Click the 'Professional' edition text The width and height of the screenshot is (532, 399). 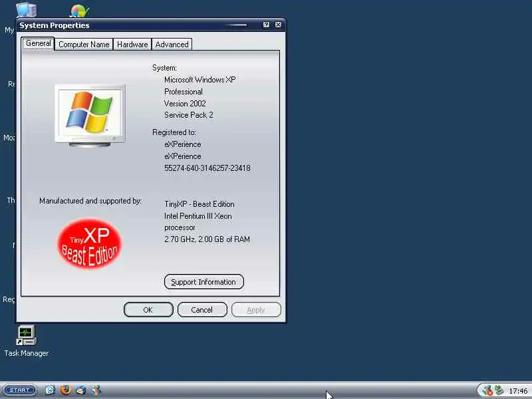point(184,92)
